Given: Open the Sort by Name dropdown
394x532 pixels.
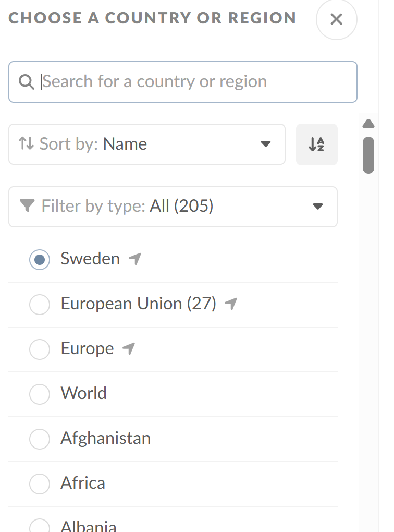Looking at the screenshot, I should (146, 144).
